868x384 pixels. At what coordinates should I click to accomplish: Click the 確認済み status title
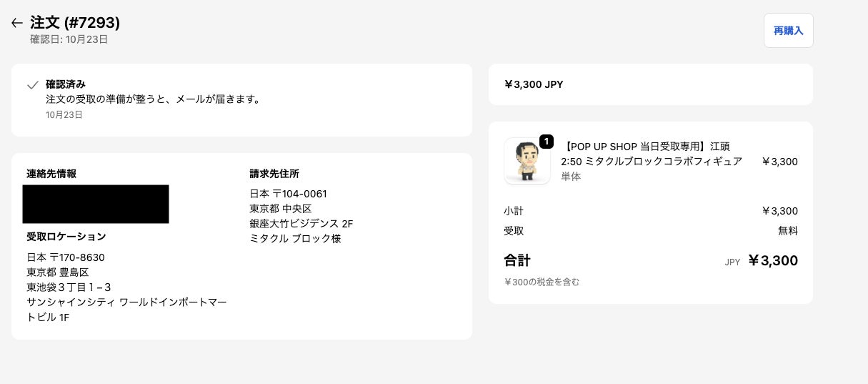click(x=66, y=84)
